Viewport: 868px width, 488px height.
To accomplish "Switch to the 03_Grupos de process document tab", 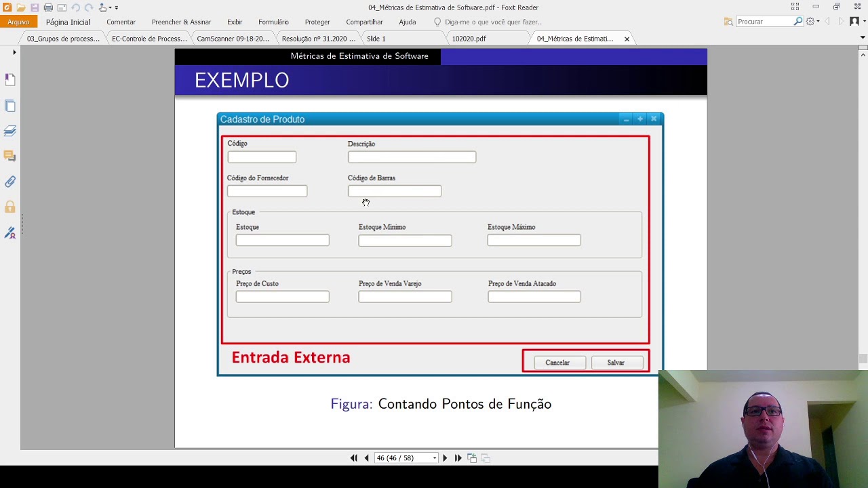I will (63, 39).
